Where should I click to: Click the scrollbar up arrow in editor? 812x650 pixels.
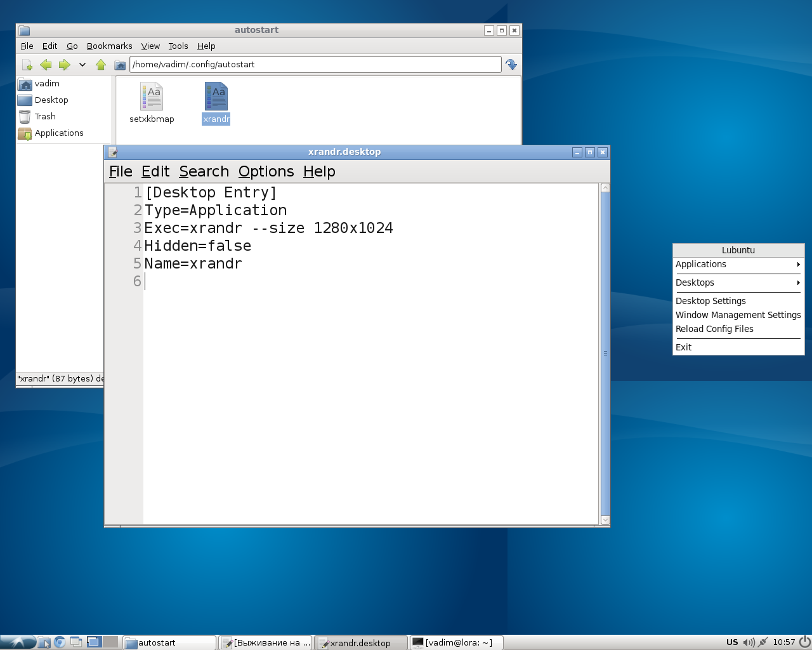point(605,188)
